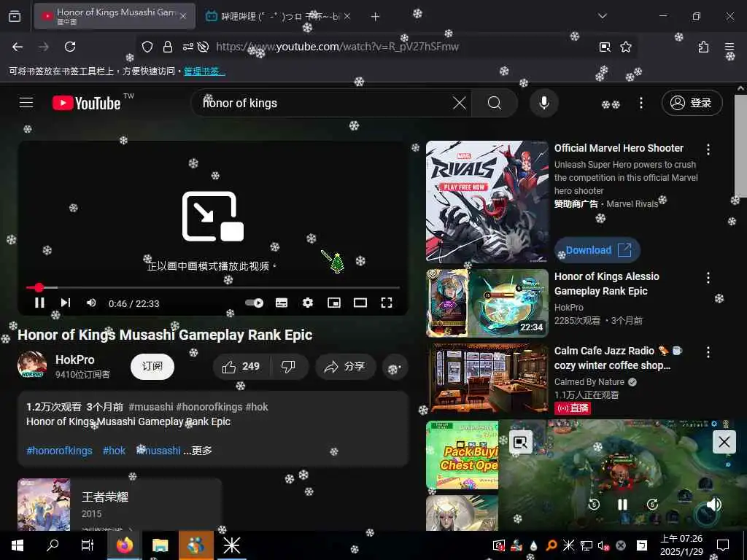Image resolution: width=747 pixels, height=560 pixels.
Task: Return picture-in-picture video to tab
Action: point(521,443)
